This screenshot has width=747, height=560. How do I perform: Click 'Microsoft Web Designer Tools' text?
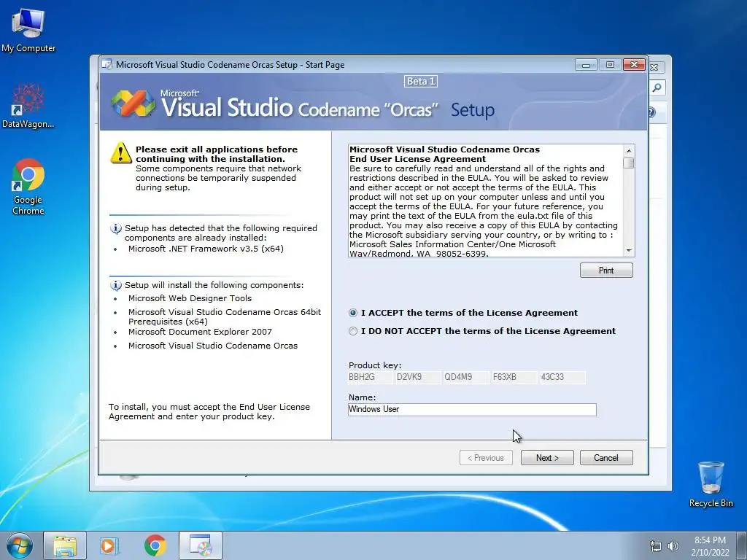tap(190, 298)
